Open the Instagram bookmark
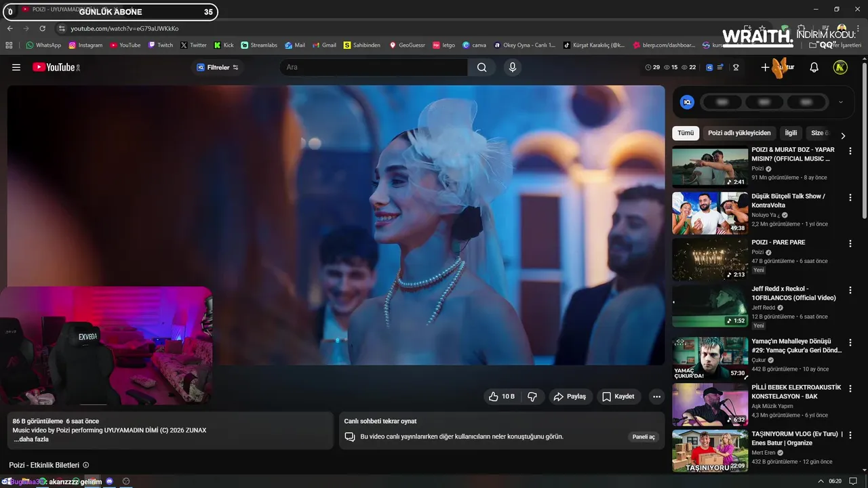 click(x=85, y=45)
